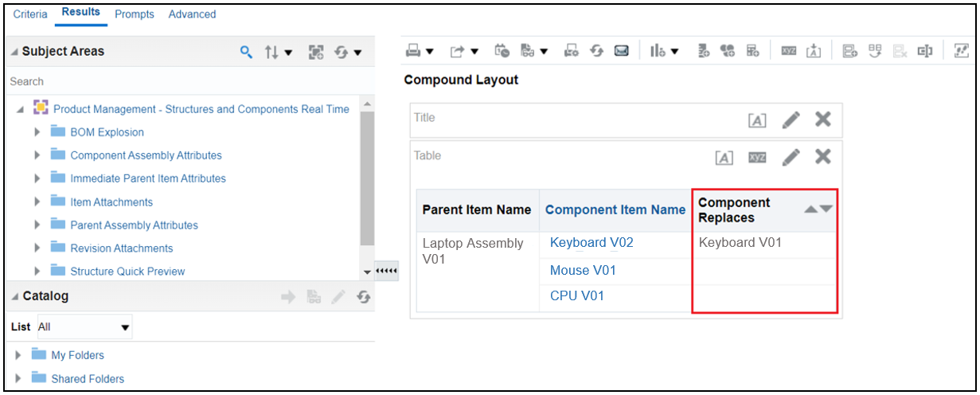Sort Component Replaces column ascending
The image size is (980, 395).
pos(811,209)
